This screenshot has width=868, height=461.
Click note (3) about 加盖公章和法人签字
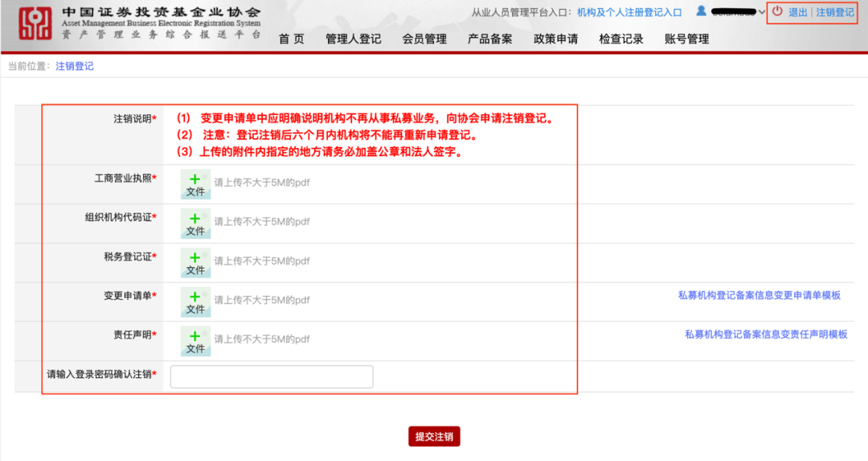click(x=320, y=151)
